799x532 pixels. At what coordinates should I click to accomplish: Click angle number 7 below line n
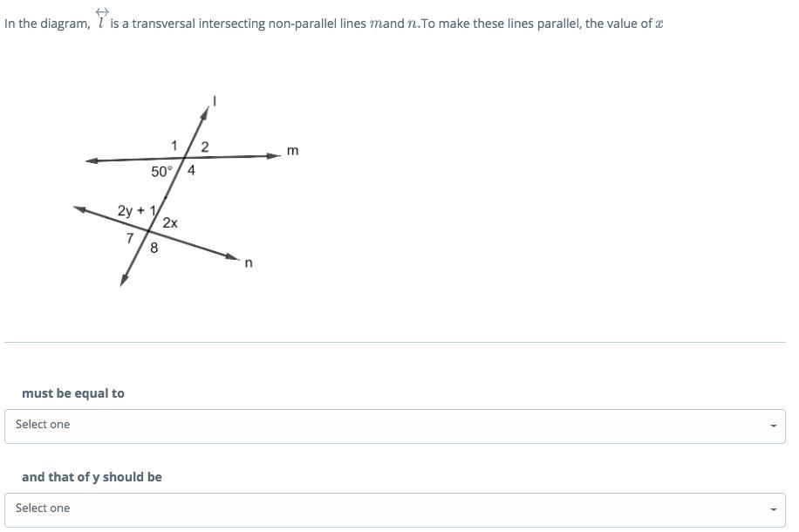(x=130, y=238)
